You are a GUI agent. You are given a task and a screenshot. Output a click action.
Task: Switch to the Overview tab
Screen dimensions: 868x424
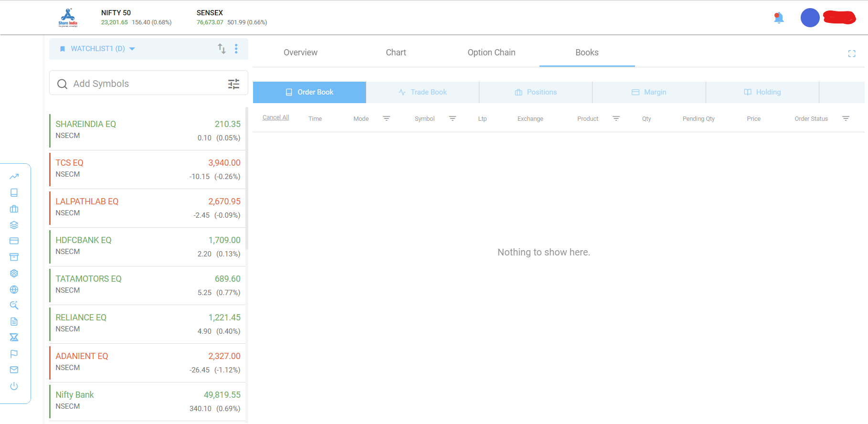[300, 53]
